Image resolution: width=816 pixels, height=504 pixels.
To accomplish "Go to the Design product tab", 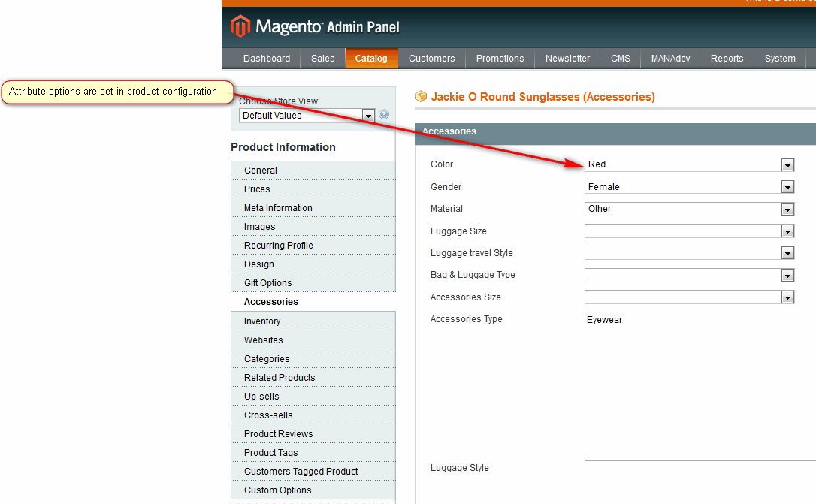I will pyautogui.click(x=313, y=264).
